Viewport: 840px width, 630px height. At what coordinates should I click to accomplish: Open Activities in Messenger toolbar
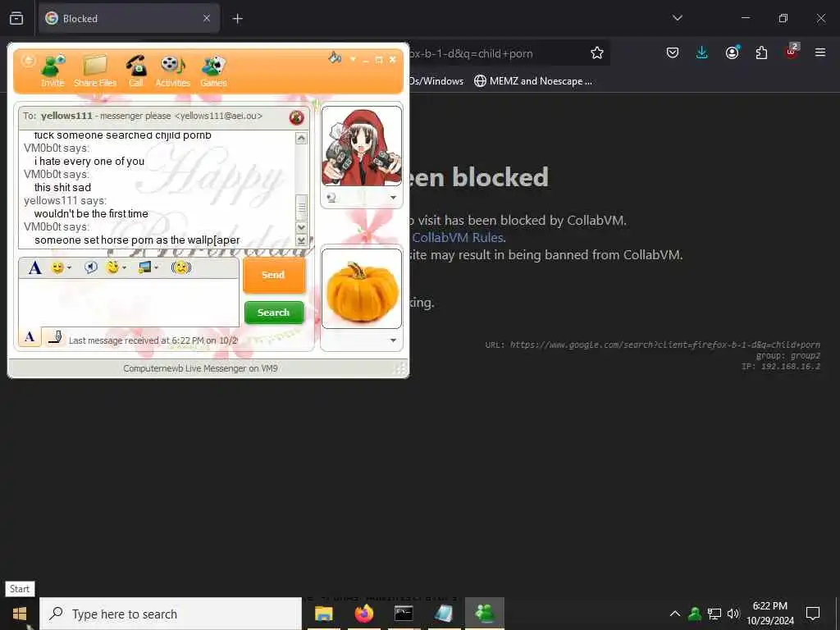(x=172, y=71)
